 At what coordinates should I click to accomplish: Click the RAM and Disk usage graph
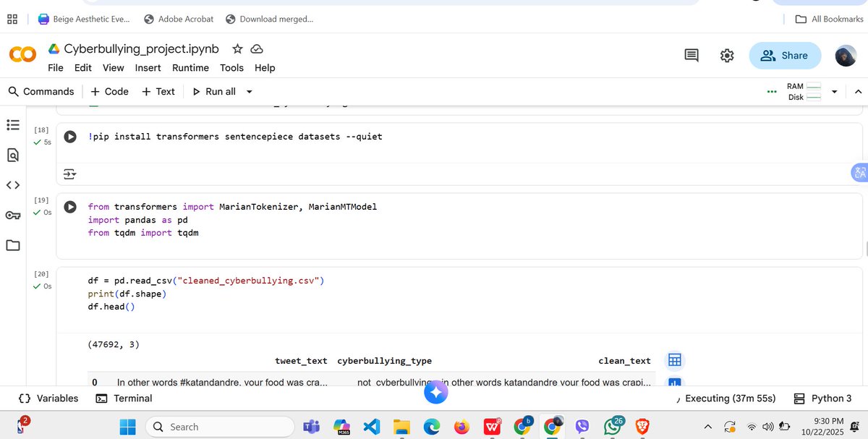[x=805, y=92]
